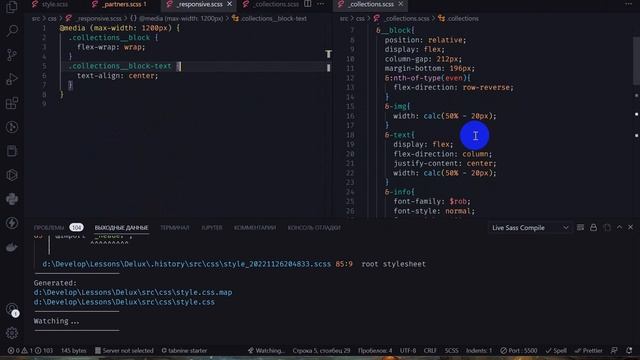Toggle the Spell checker status item
640x360 pixels.
click(x=556, y=351)
